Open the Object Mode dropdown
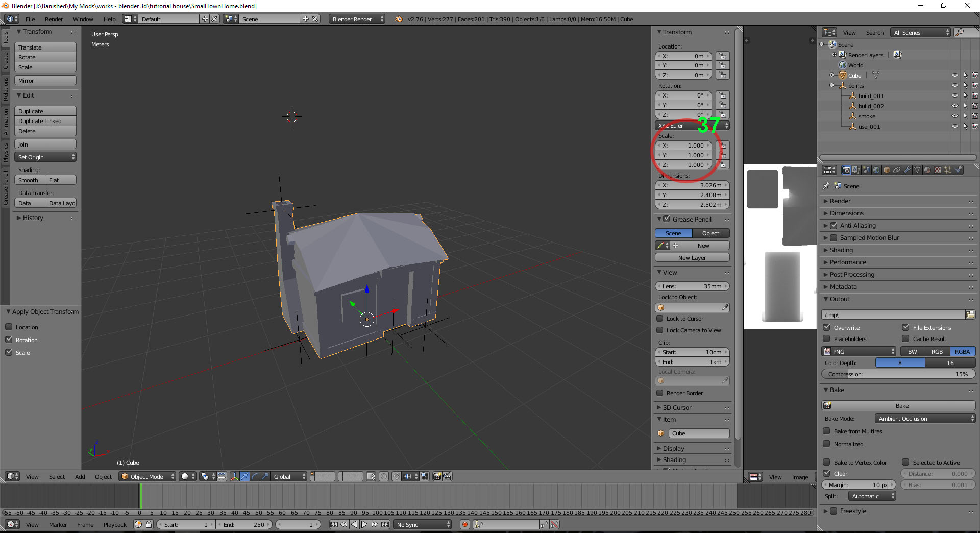980x533 pixels. [x=147, y=476]
